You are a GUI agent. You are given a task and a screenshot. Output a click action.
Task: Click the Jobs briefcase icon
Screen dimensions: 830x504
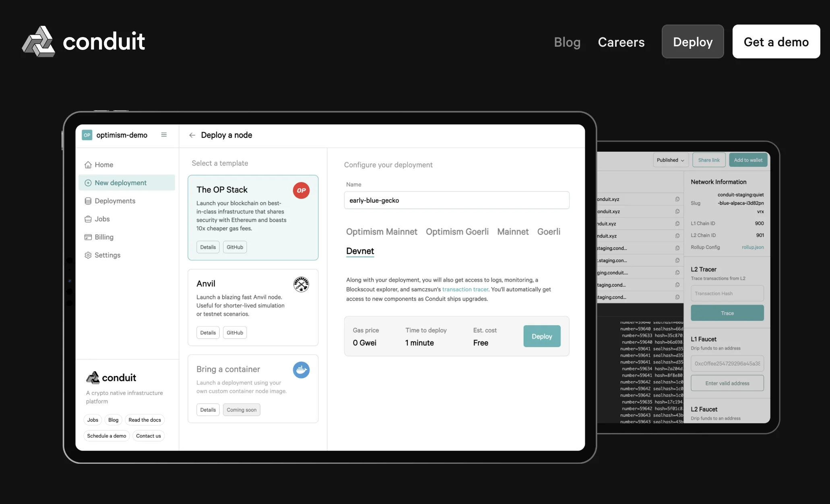pos(88,219)
